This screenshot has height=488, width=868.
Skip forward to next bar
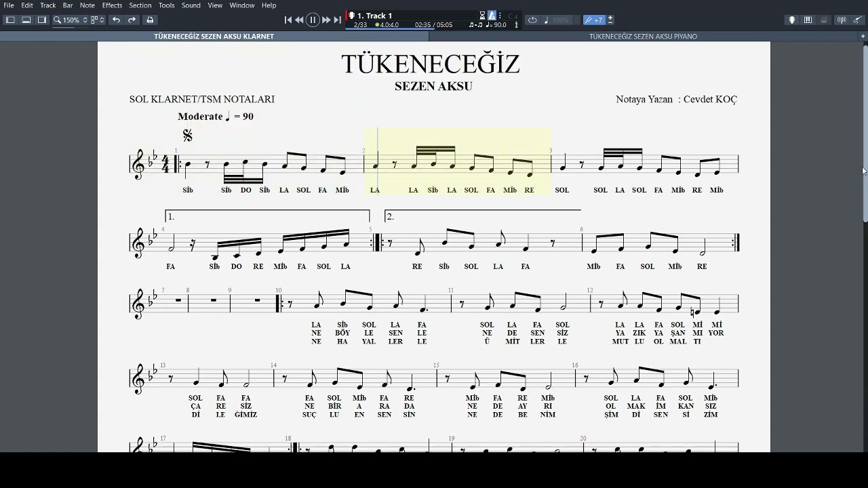pos(326,20)
